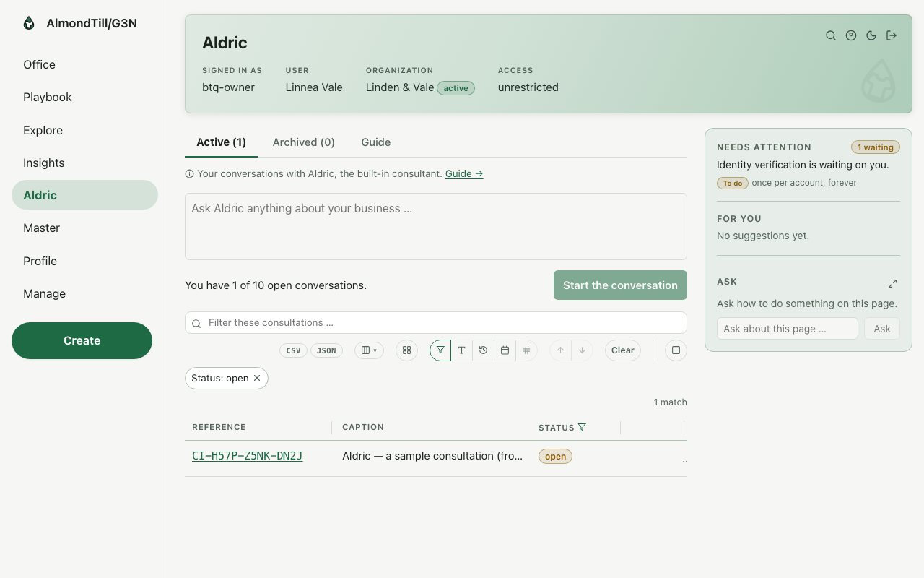Screen dimensions: 924x578
Task: Click the green Create button
Action: click(x=82, y=340)
